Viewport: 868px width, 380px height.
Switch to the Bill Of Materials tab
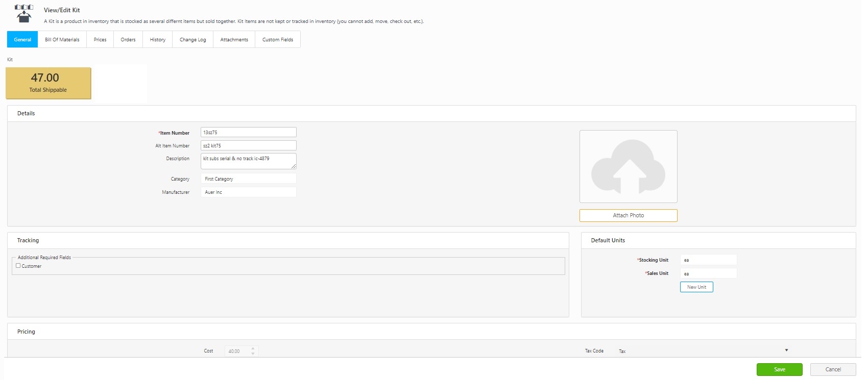pos(62,40)
